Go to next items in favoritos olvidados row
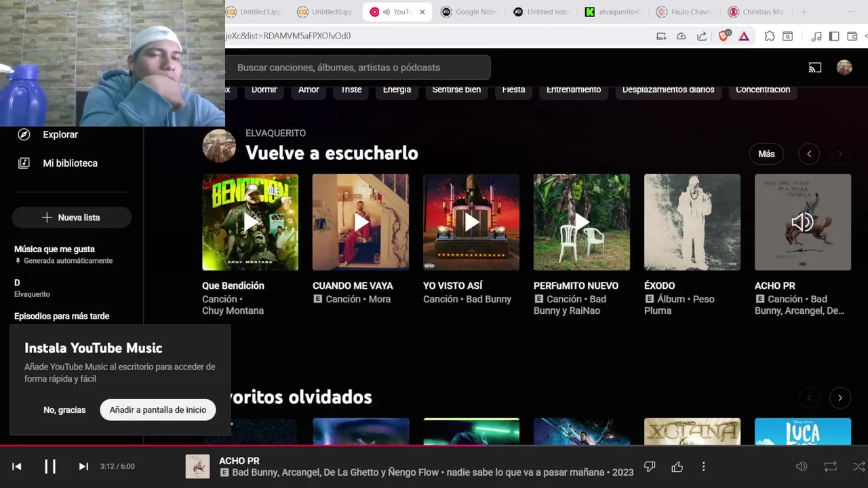This screenshot has width=868, height=488. pos(840,398)
